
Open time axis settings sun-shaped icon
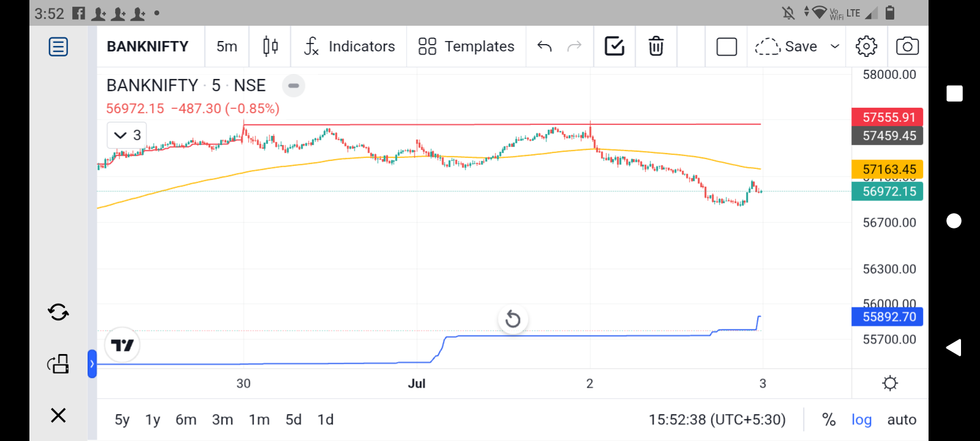890,383
